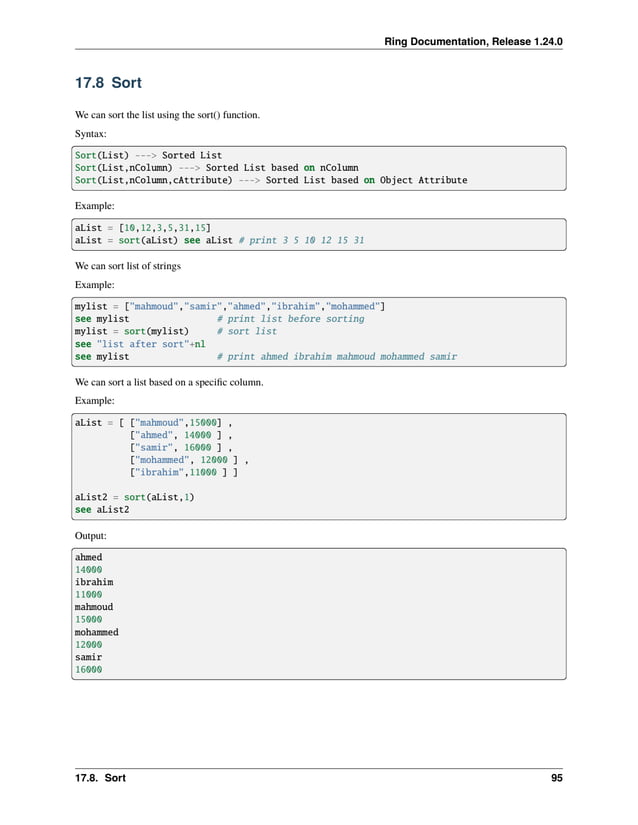Viewport: 638px width, 825px height.
Task: Click output line "mohammed"
Action: click(x=97, y=632)
